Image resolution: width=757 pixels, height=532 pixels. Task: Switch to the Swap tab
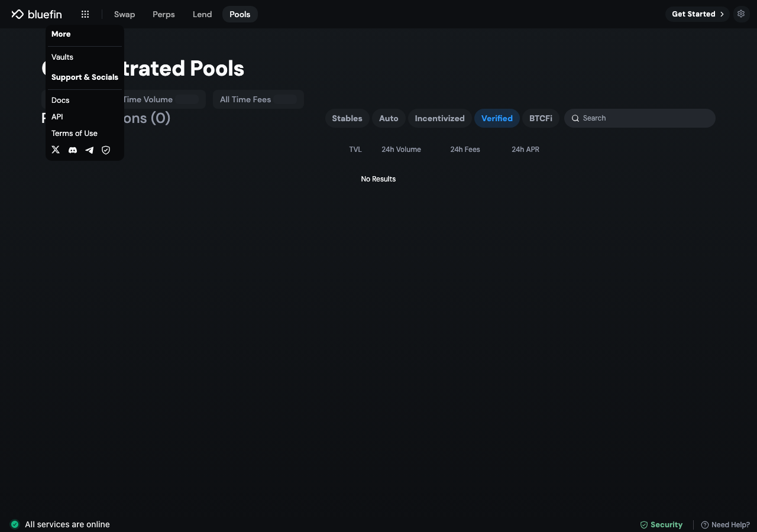[x=124, y=14]
